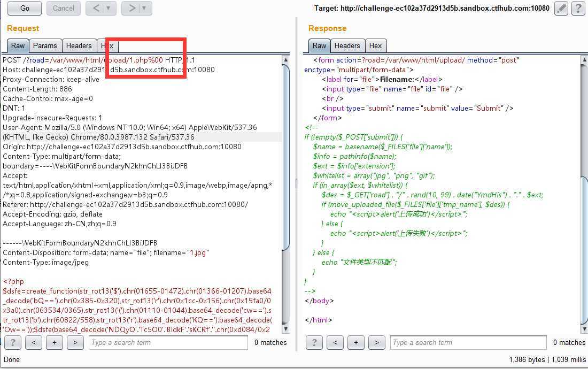
Task: Click the '</html>' line in response
Action: coord(319,320)
